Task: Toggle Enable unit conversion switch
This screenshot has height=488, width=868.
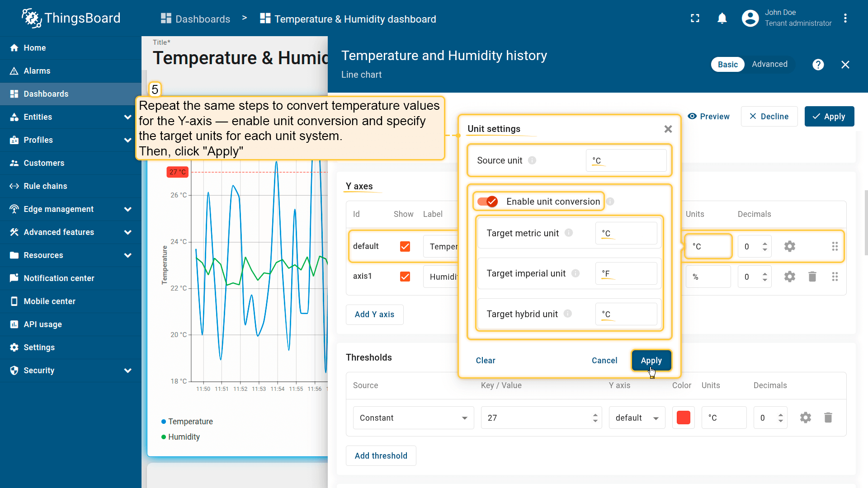Action: pyautogui.click(x=488, y=202)
